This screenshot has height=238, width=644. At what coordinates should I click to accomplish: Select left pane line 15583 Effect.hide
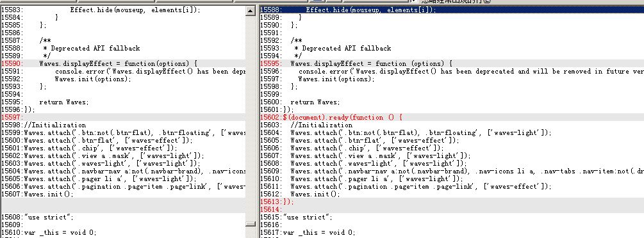point(123,10)
